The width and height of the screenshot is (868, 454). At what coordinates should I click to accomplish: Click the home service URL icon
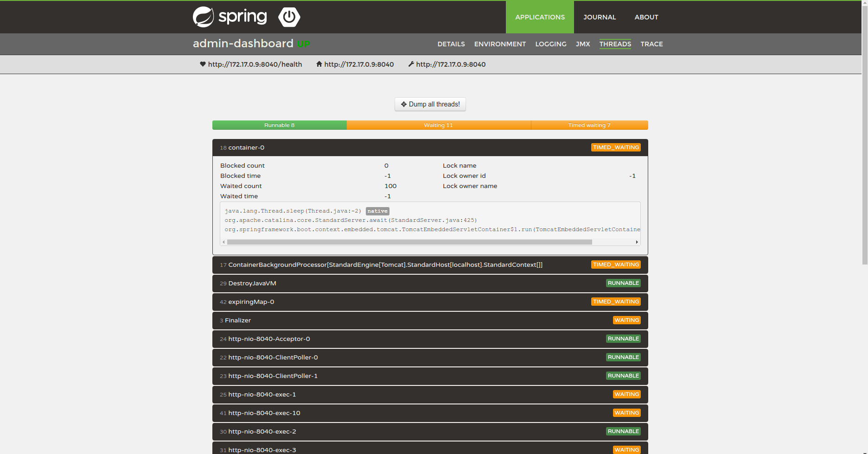click(319, 64)
